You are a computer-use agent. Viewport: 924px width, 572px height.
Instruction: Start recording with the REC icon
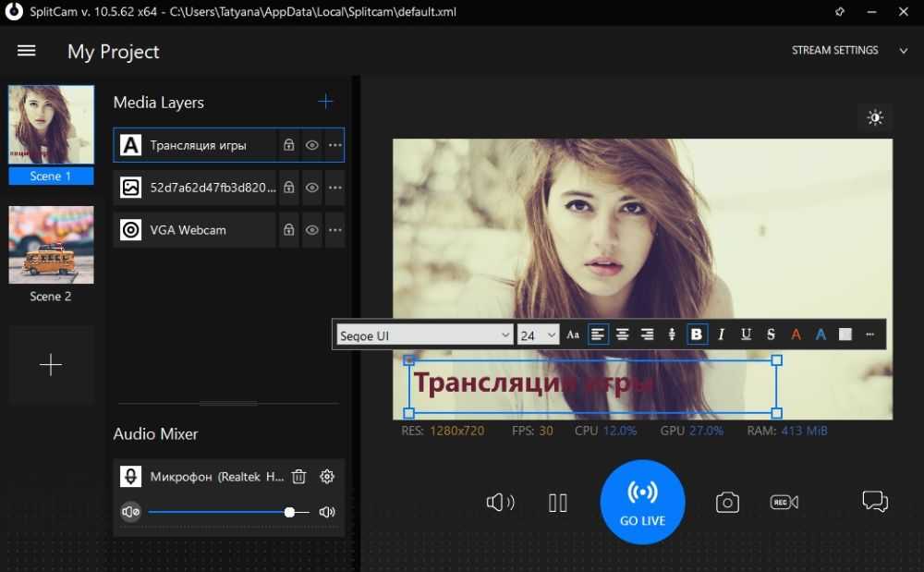(x=784, y=502)
